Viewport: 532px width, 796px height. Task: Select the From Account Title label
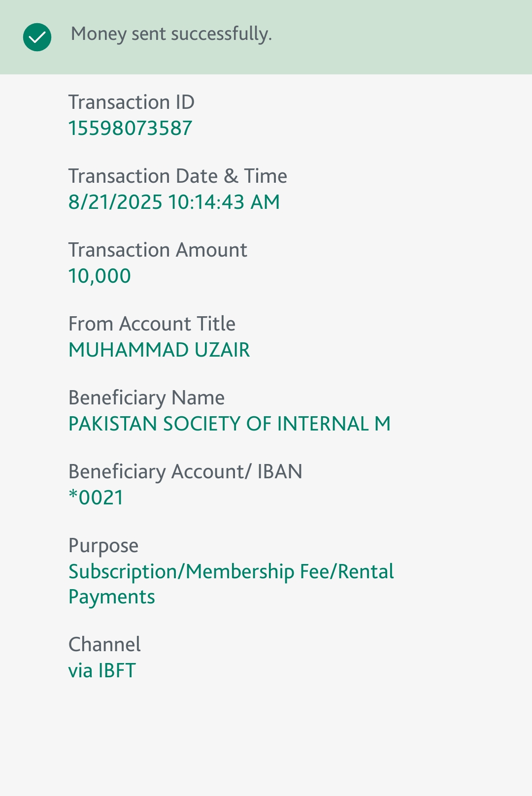(152, 324)
